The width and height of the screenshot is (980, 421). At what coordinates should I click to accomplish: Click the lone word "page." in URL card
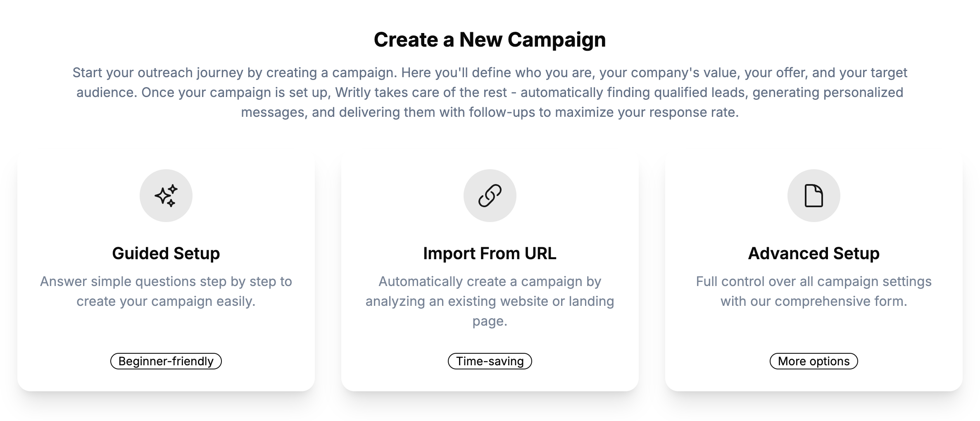490,321
